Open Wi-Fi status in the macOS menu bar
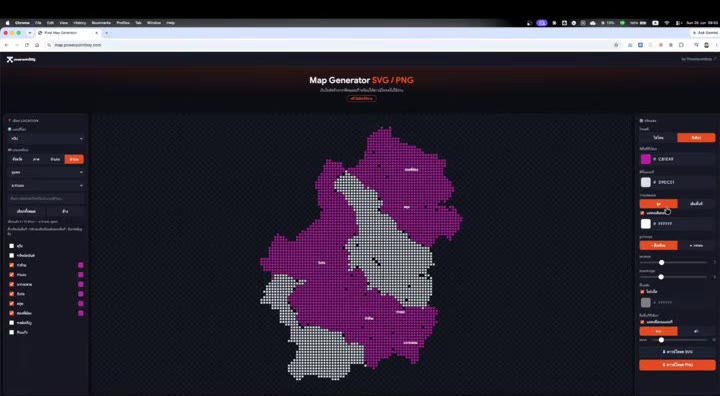Screen dimensions: 720x396 [x=666, y=23]
